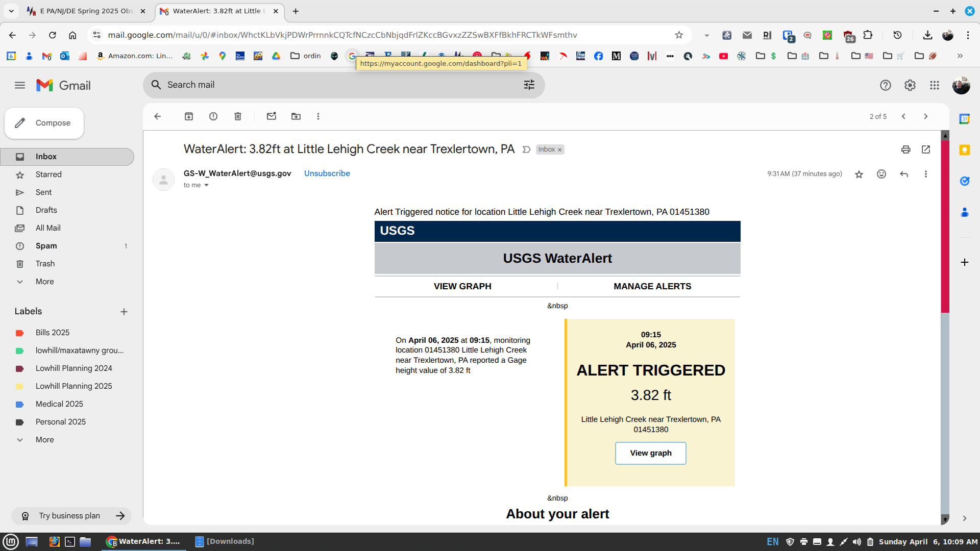Click the Unsubscribe link
The height and width of the screenshot is (551, 980).
[327, 173]
